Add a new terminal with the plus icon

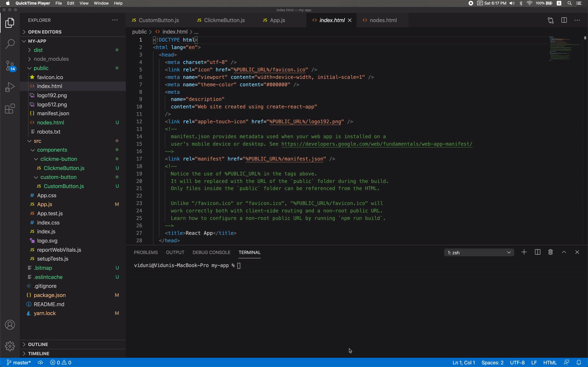pos(524,252)
